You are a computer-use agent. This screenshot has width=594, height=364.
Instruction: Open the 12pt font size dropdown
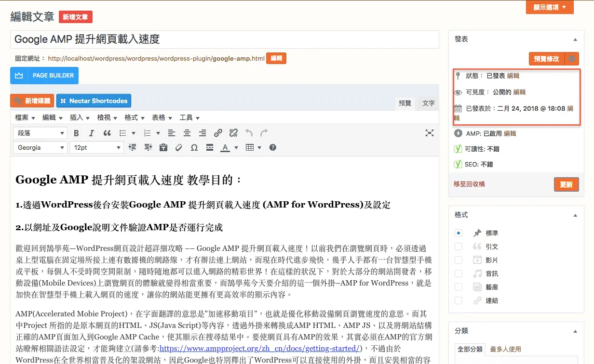[96, 148]
